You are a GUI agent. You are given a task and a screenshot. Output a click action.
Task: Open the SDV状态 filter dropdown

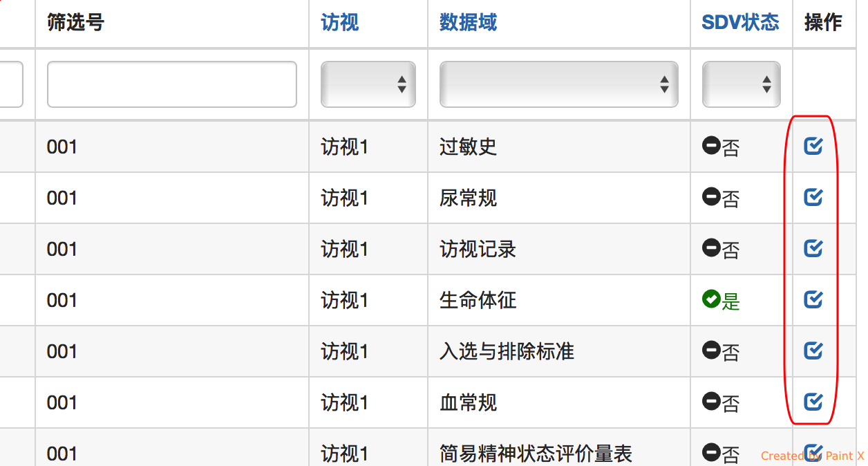(741, 84)
